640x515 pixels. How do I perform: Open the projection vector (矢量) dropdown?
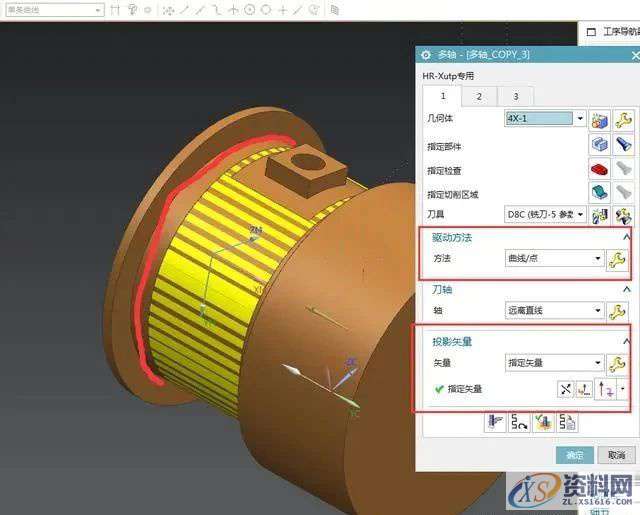click(598, 364)
